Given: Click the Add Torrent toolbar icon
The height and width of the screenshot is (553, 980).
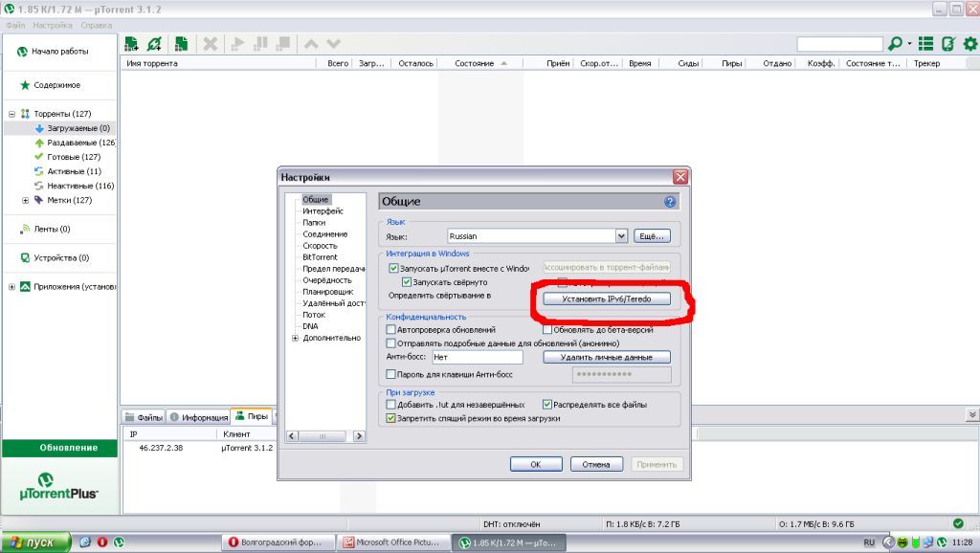Looking at the screenshot, I should point(132,44).
